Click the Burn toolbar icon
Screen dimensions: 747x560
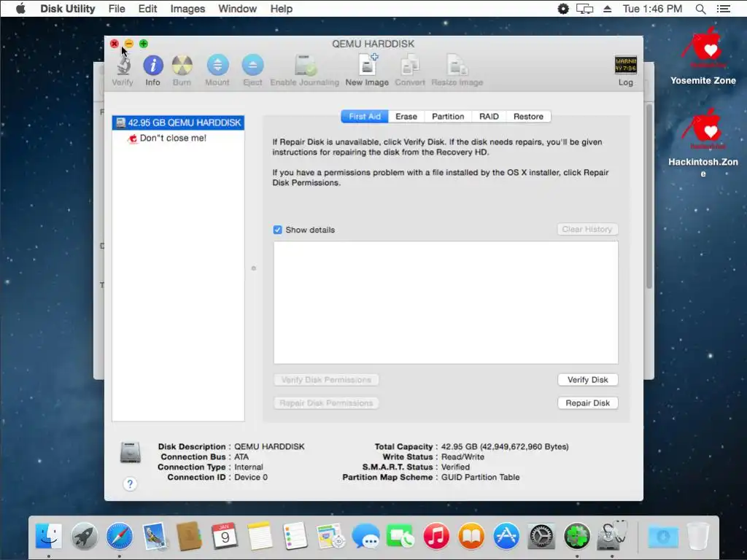[x=182, y=66]
